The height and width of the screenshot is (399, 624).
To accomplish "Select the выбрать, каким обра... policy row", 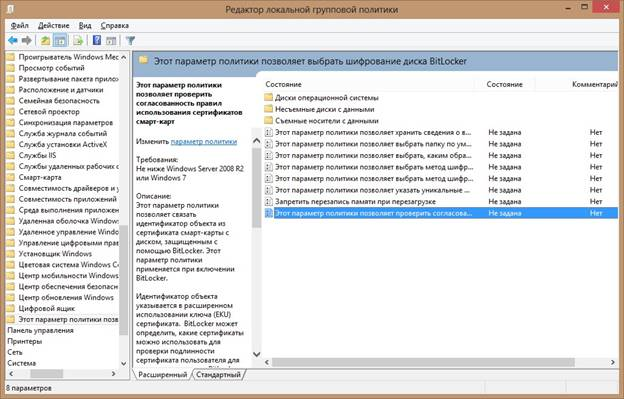I will [x=440, y=155].
